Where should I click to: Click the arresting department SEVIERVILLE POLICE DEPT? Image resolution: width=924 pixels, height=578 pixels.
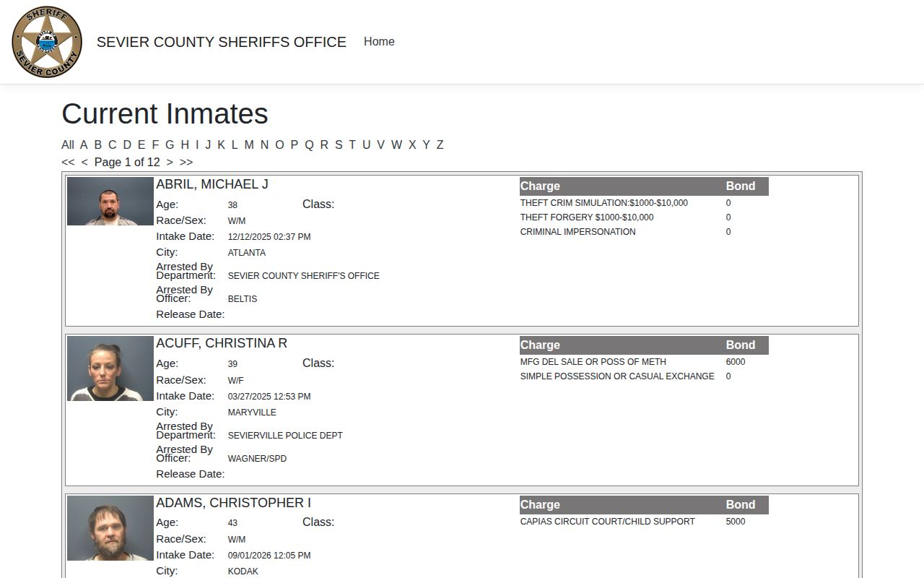coord(285,436)
